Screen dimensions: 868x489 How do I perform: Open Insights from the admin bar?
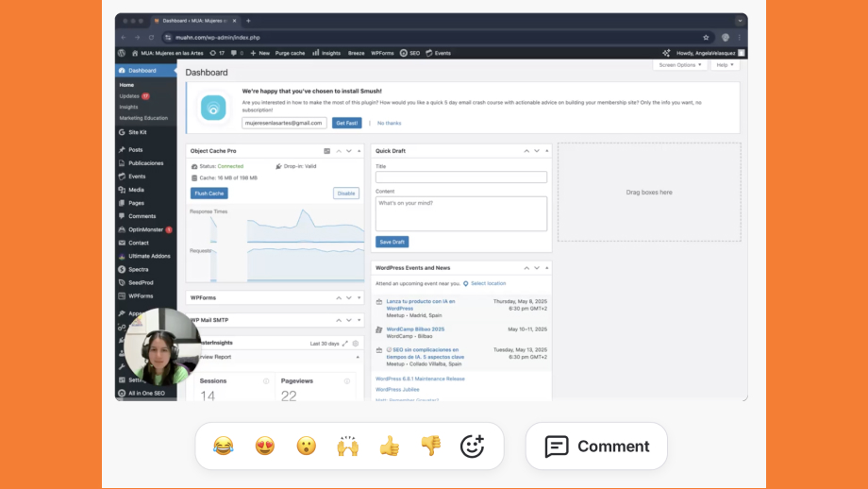pyautogui.click(x=326, y=53)
